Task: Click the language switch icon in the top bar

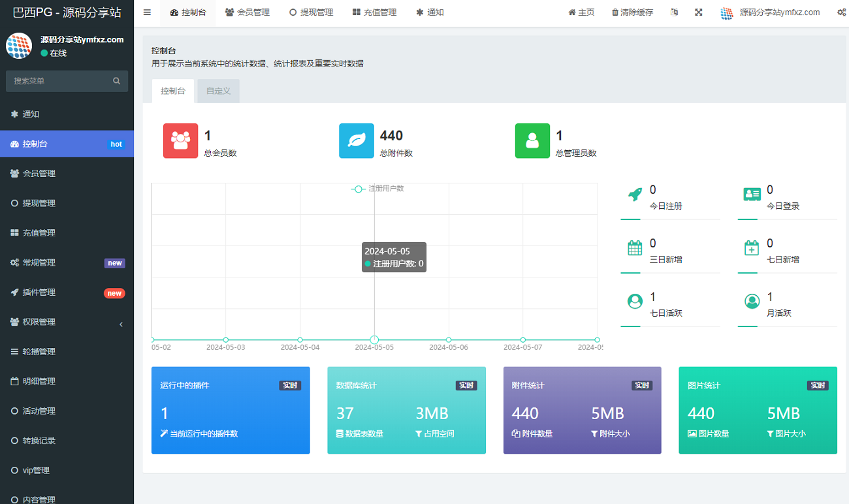Action: tap(674, 12)
